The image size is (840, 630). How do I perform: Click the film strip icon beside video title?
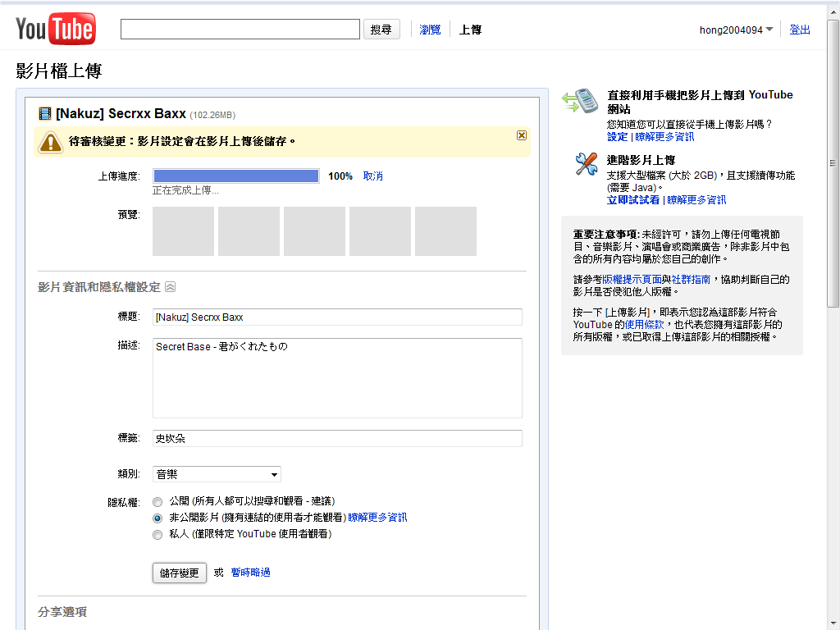click(x=44, y=113)
